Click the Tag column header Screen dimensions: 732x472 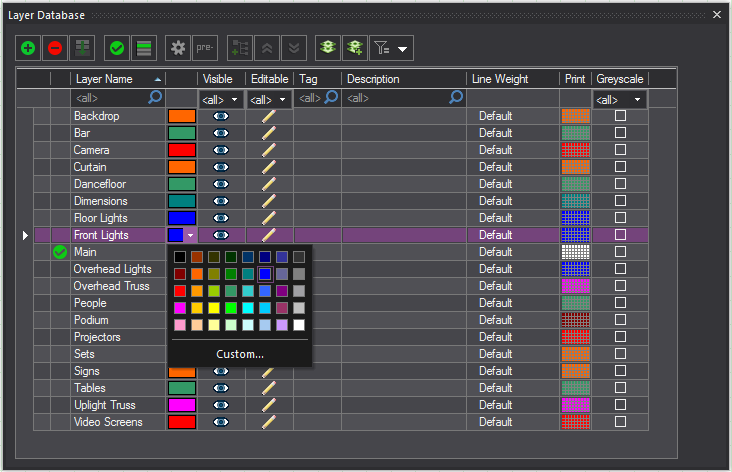click(317, 79)
